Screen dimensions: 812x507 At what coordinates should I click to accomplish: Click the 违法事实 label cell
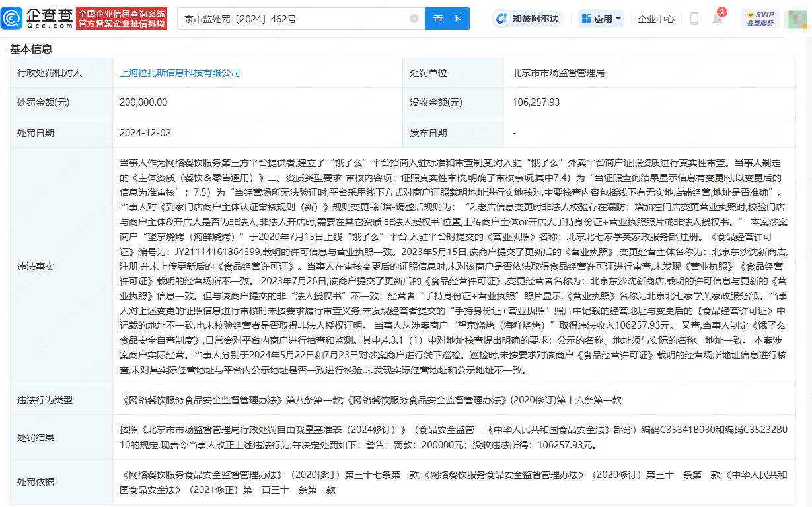[61, 266]
